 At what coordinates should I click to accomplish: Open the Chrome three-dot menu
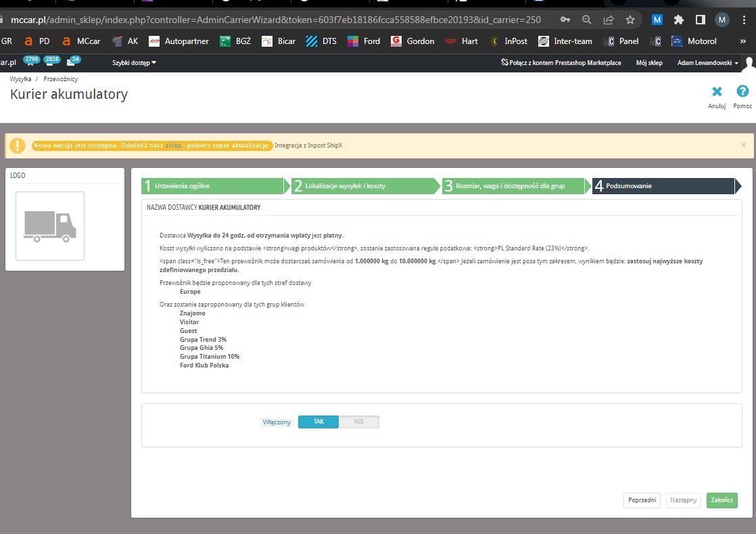point(744,20)
